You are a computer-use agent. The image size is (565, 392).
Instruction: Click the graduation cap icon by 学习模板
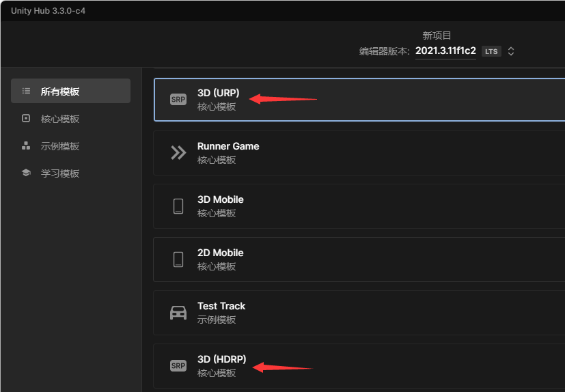(x=26, y=173)
